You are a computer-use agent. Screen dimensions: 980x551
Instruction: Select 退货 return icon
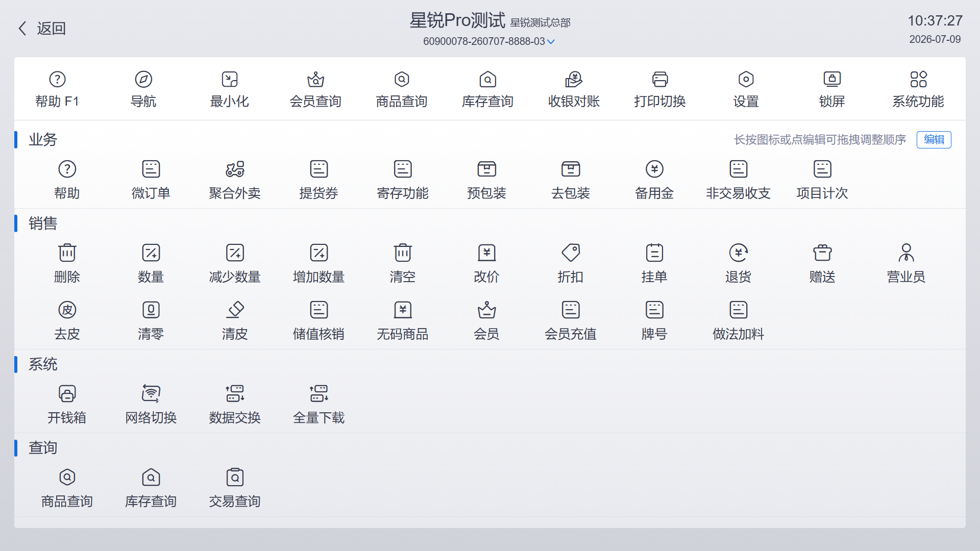pyautogui.click(x=739, y=264)
